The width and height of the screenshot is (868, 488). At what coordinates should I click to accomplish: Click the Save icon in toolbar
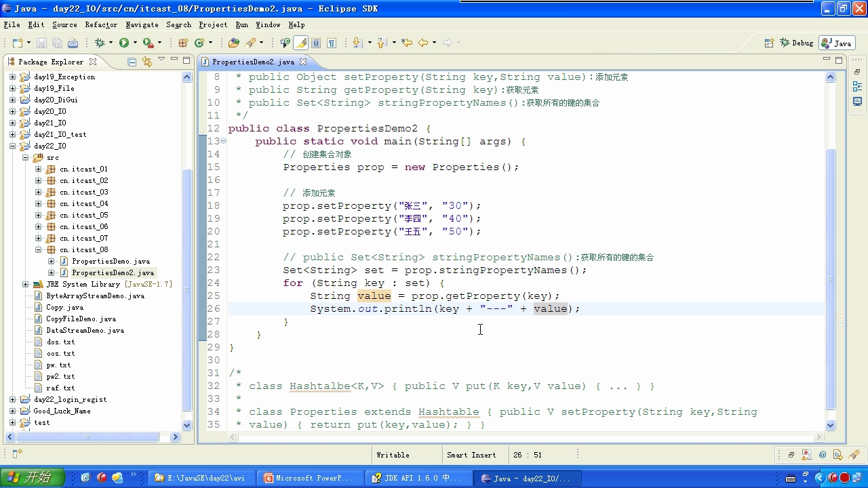42,43
